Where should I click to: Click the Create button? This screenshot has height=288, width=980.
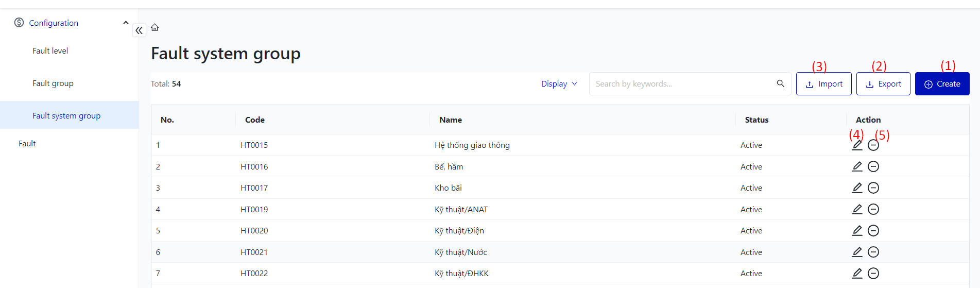pyautogui.click(x=942, y=84)
